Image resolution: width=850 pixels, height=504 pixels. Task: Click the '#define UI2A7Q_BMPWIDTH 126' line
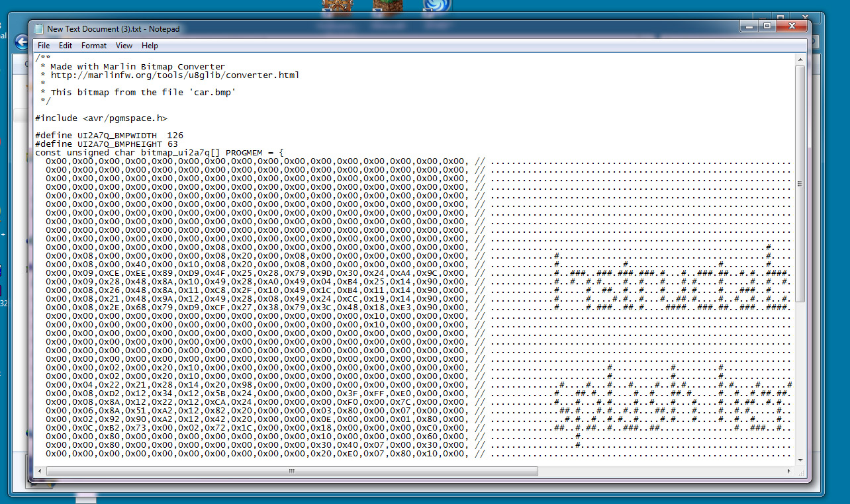point(109,136)
